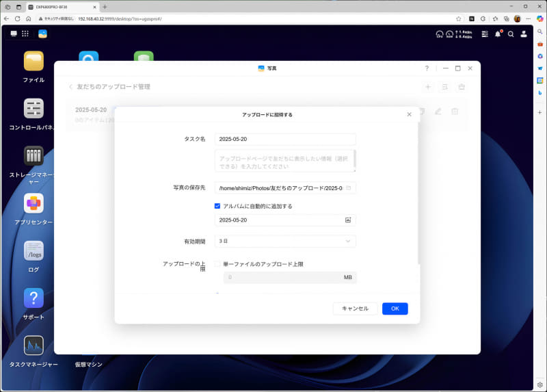Open browser home page icon
Screen dimensions: 547x392
[x=29, y=19]
